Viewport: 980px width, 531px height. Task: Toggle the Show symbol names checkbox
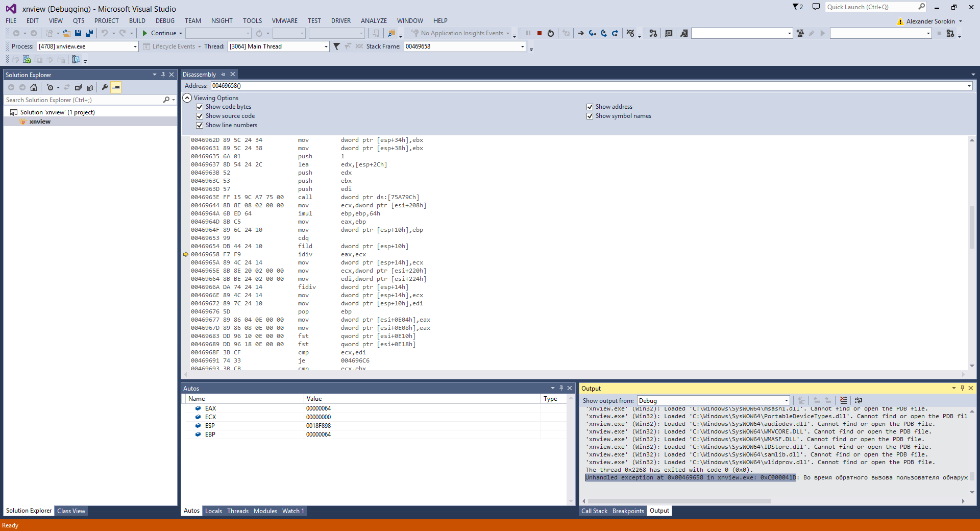pos(590,116)
